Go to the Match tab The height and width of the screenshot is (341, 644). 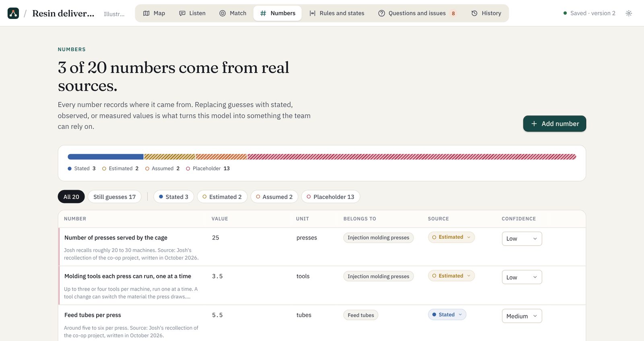click(233, 13)
